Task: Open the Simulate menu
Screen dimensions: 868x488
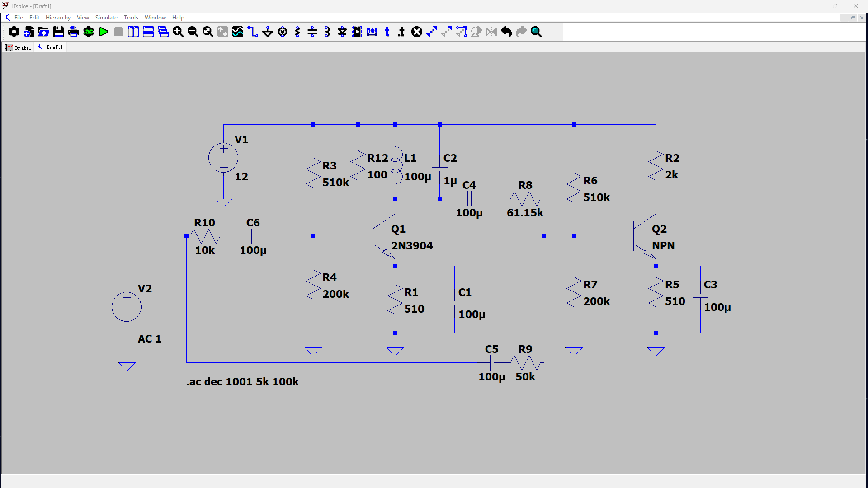Action: 106,17
